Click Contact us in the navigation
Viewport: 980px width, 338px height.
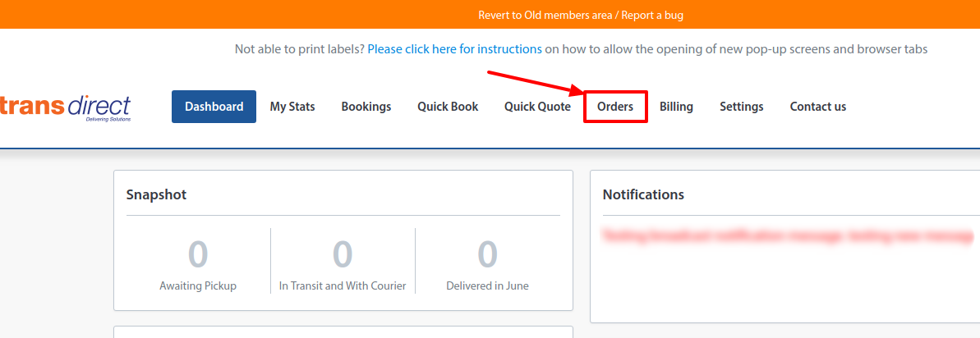(x=817, y=107)
